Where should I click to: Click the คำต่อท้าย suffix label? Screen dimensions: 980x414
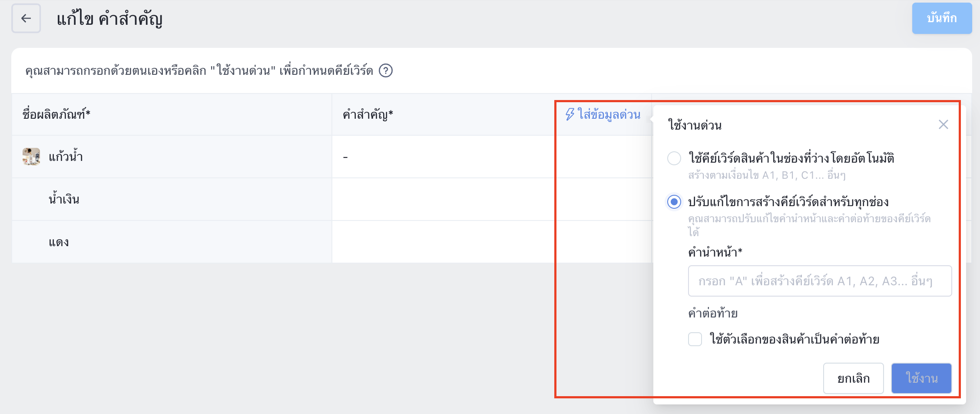pos(713,313)
